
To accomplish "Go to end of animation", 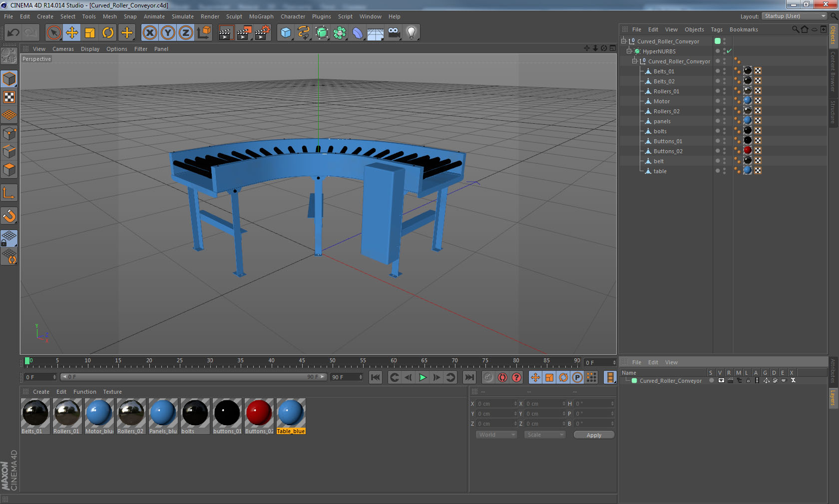I will tap(469, 377).
